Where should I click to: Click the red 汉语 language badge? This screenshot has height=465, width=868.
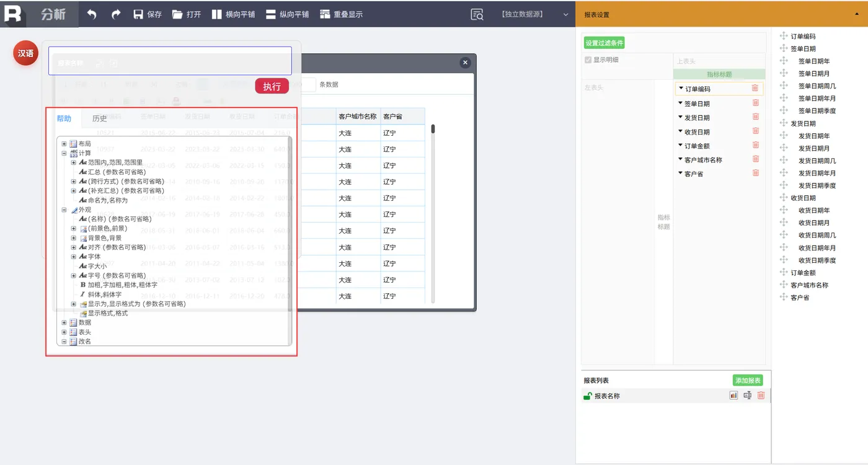pyautogui.click(x=25, y=53)
